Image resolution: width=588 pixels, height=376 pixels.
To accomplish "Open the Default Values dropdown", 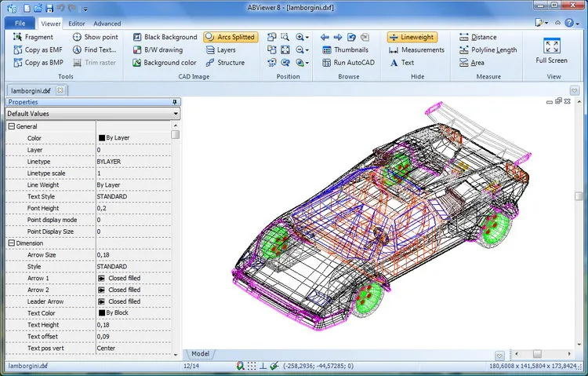I will 93,114.
